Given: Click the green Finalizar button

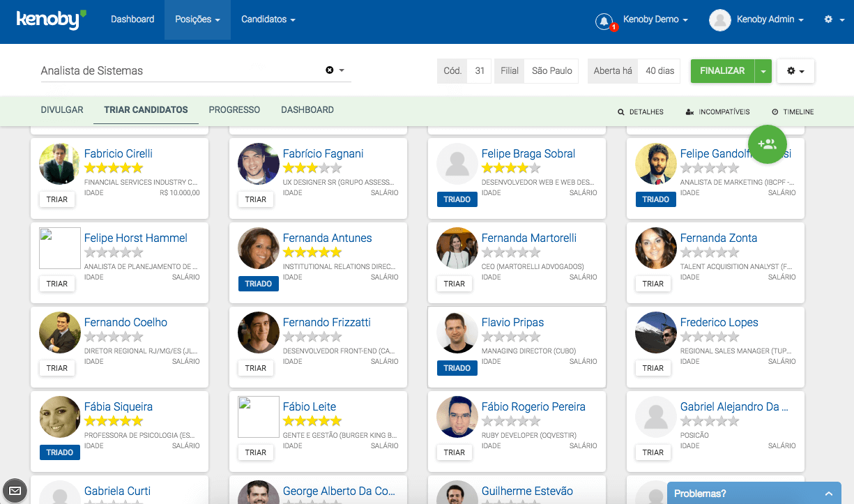Looking at the screenshot, I should click(x=722, y=71).
